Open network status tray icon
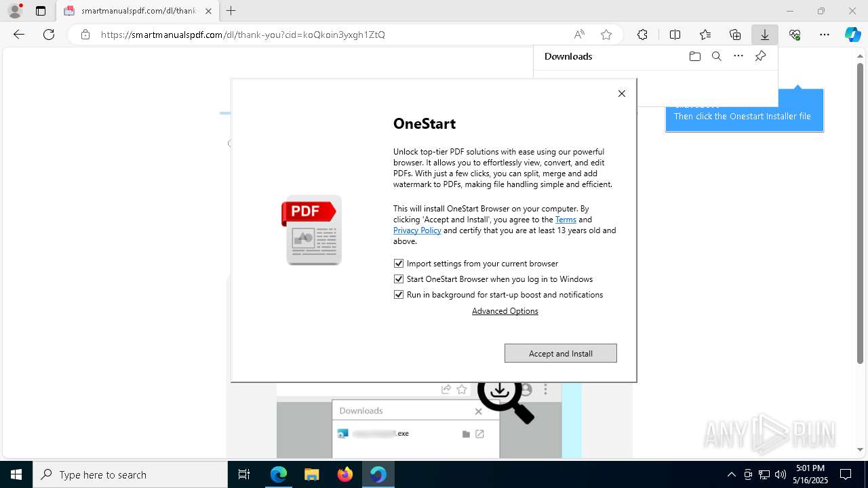This screenshot has width=868, height=488. tap(764, 474)
